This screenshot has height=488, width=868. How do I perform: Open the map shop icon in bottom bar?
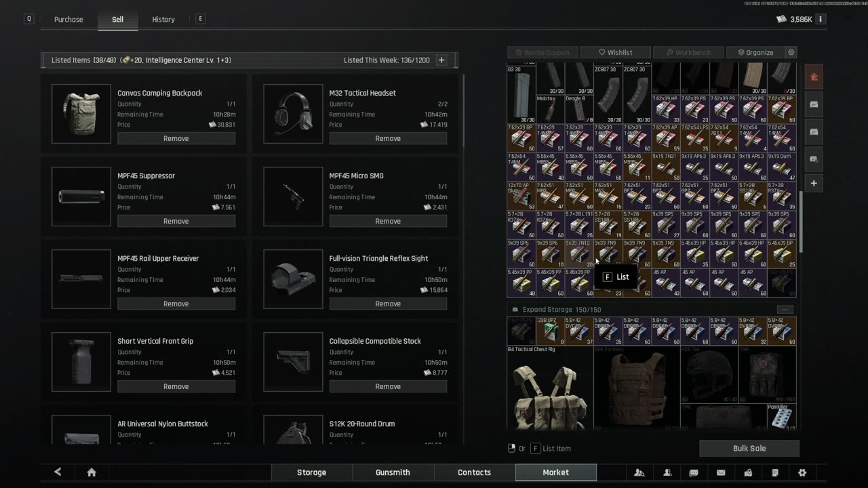(748, 472)
